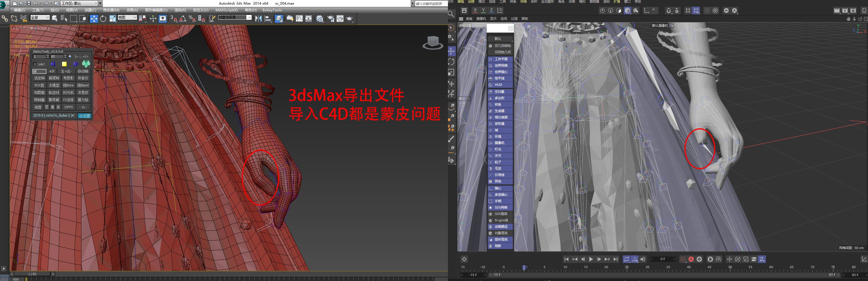The height and width of the screenshot is (281, 868).
Task: Toggle Y axis lock in C4D toolbar
Action: click(483, 10)
